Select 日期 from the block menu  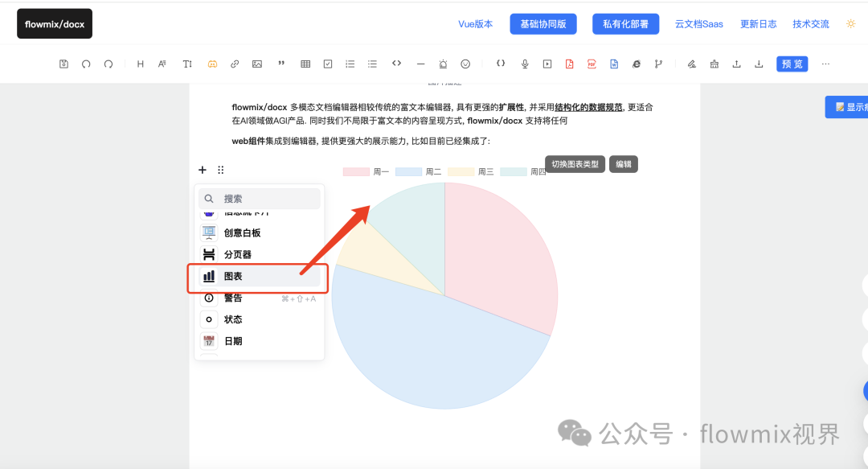259,341
